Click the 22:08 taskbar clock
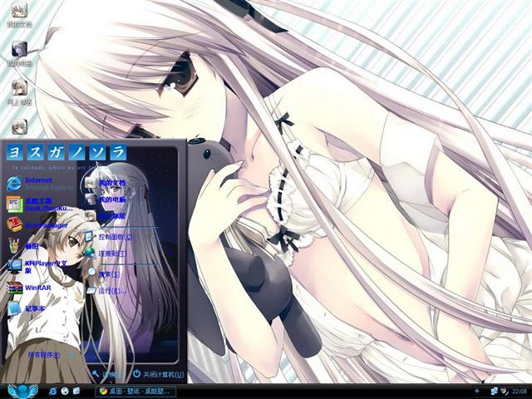This screenshot has height=399, width=532. pyautogui.click(x=520, y=392)
